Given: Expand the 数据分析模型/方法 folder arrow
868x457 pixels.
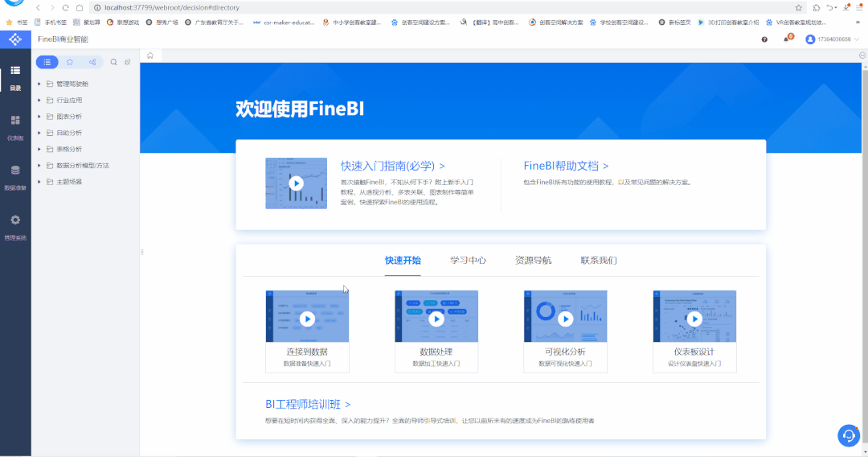Looking at the screenshot, I should (x=39, y=166).
